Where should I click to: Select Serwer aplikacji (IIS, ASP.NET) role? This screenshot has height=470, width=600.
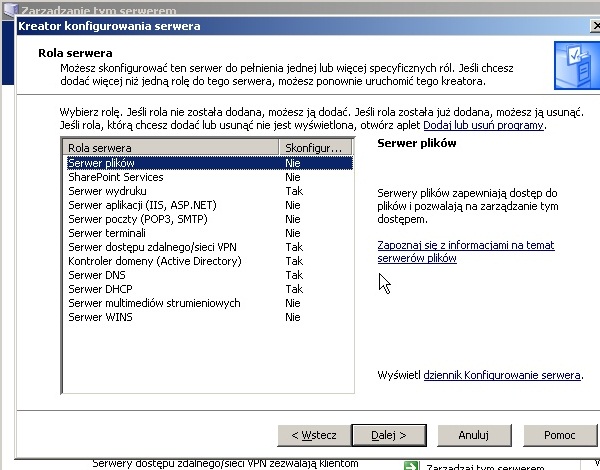(209, 205)
